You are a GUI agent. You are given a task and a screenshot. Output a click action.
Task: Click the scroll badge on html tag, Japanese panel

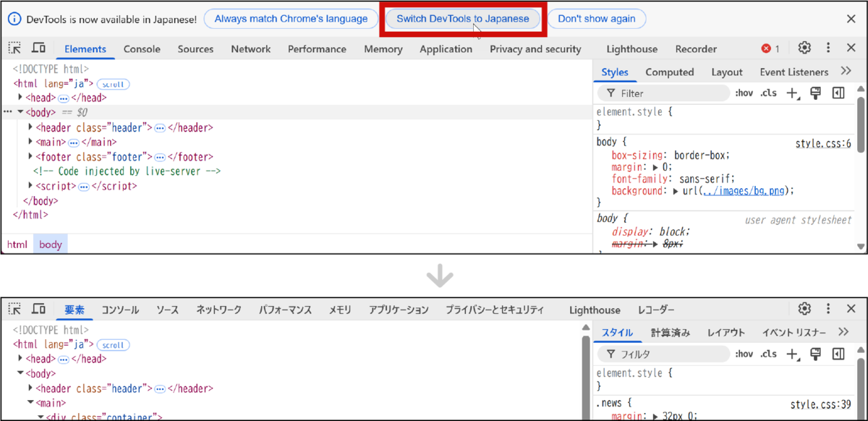[113, 345]
